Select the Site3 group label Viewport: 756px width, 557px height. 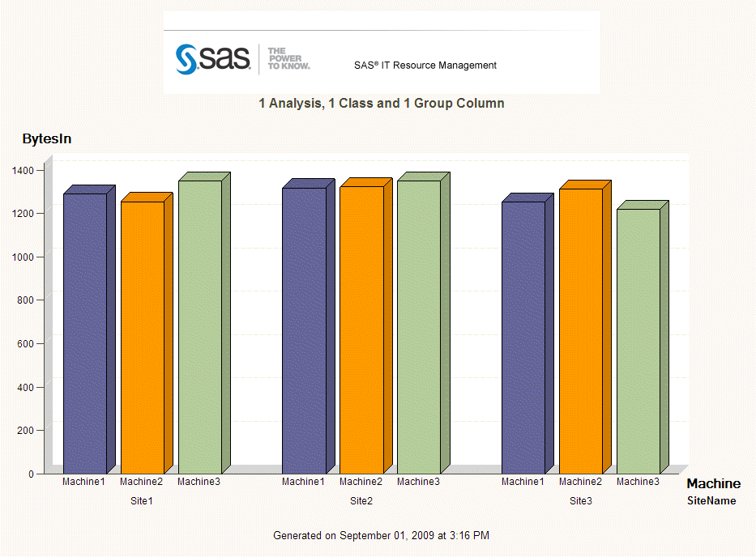coord(580,501)
